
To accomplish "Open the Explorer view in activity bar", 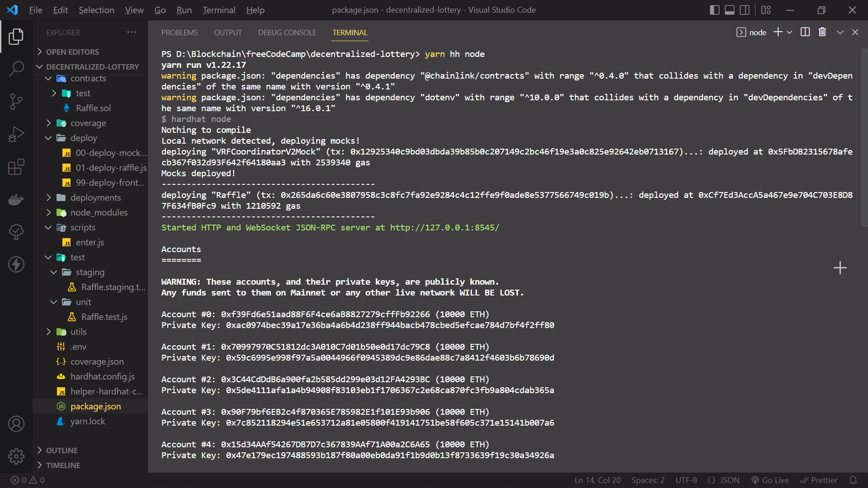I will tap(16, 37).
